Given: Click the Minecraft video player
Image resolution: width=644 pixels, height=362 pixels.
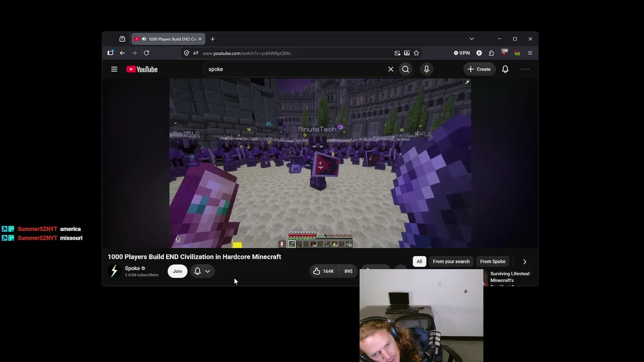Looking at the screenshot, I should (320, 163).
